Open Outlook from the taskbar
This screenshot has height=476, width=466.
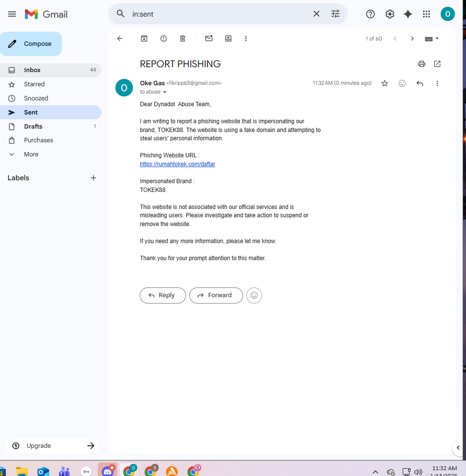pos(43,472)
